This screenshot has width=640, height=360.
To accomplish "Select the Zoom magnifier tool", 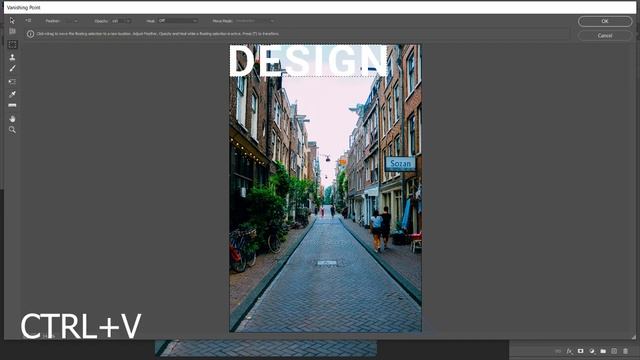I will pyautogui.click(x=12, y=130).
